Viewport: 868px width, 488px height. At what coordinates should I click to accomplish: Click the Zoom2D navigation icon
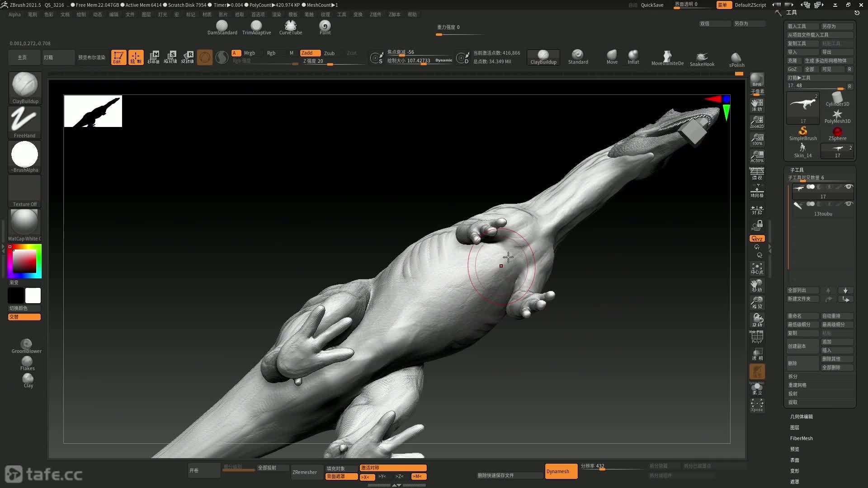coord(757,122)
